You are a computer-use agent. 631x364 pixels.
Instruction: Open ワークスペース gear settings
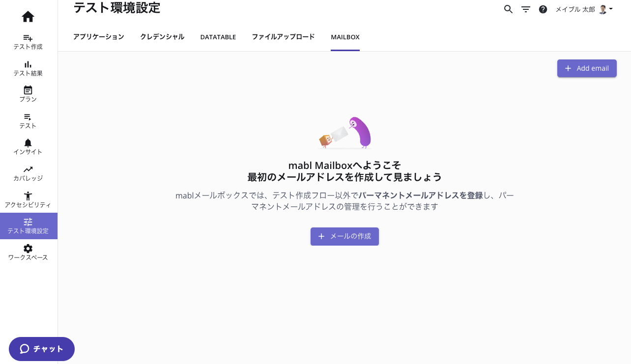tap(28, 252)
